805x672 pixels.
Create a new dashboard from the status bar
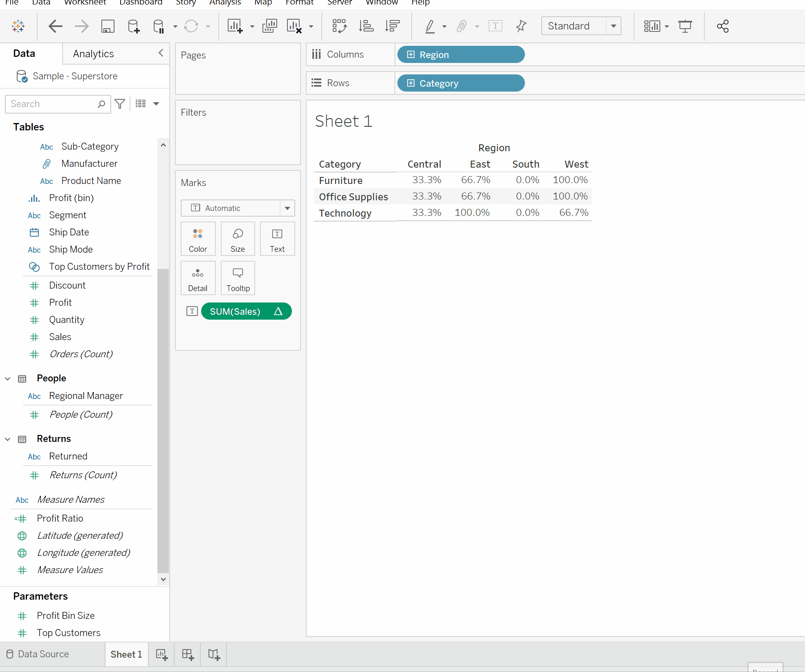point(187,654)
